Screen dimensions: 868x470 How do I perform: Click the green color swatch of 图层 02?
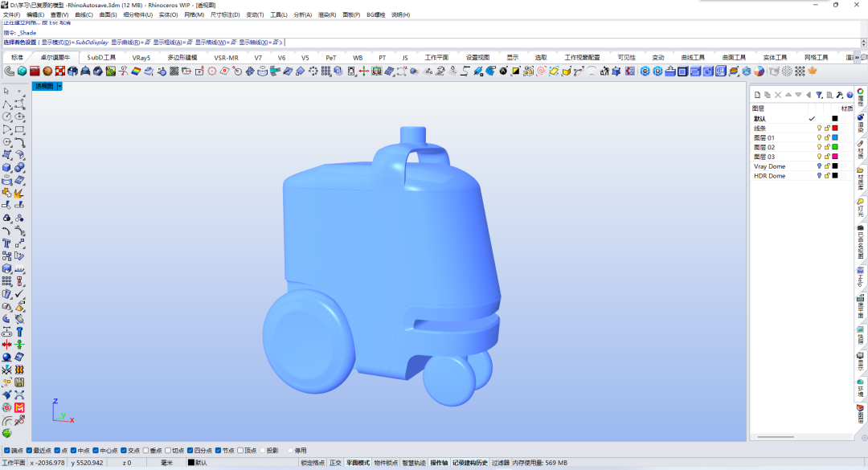835,147
